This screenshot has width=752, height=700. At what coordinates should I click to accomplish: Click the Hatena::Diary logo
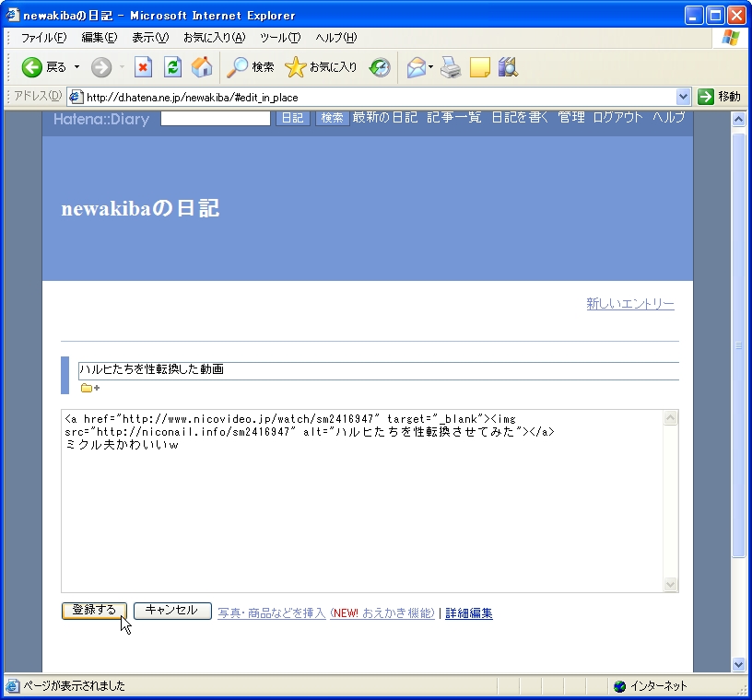(101, 119)
